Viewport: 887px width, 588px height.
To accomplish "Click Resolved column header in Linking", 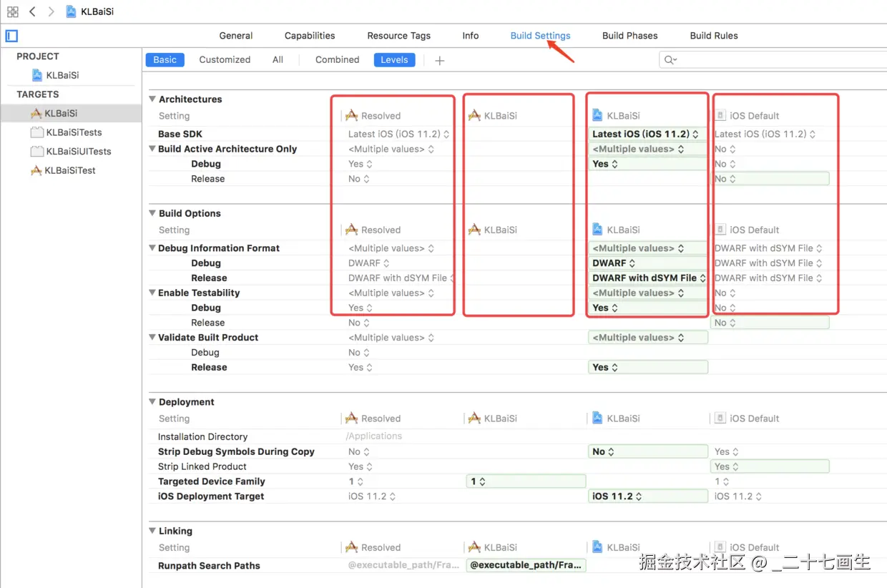I will pos(373,547).
